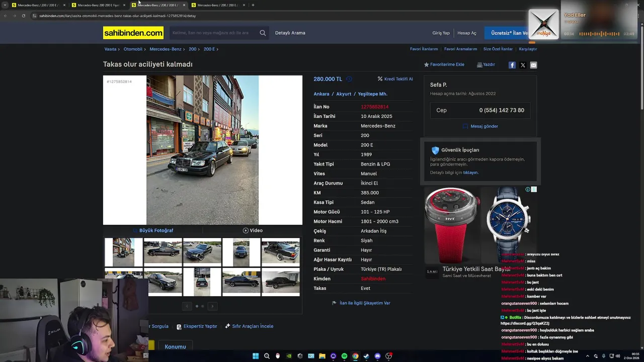Click the info icon next to the price
The image size is (644, 362).
pos(349,79)
